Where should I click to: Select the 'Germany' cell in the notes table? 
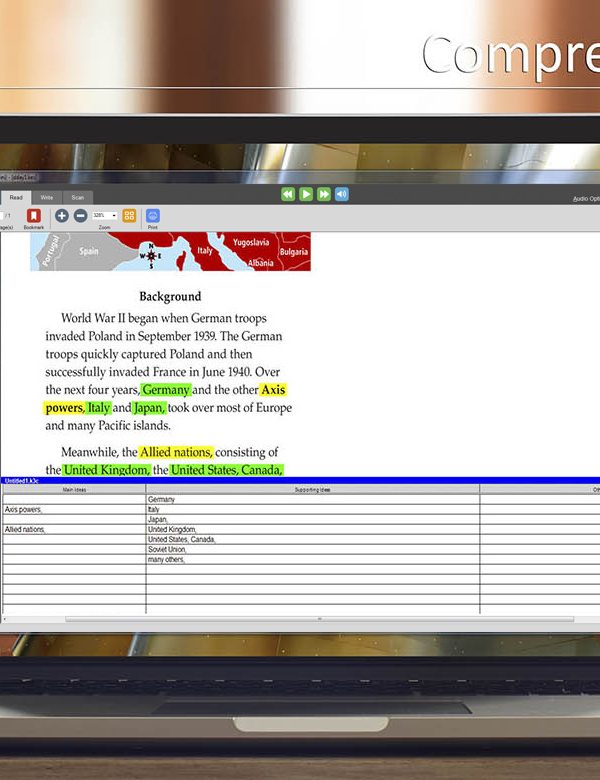point(161,499)
